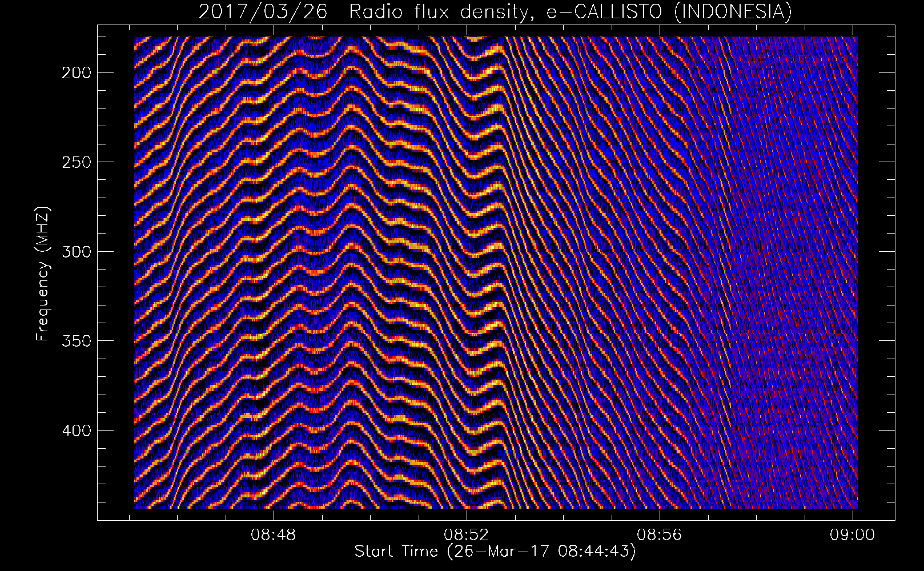
Task: Click the 08:52 time tick label
Action: click(467, 534)
